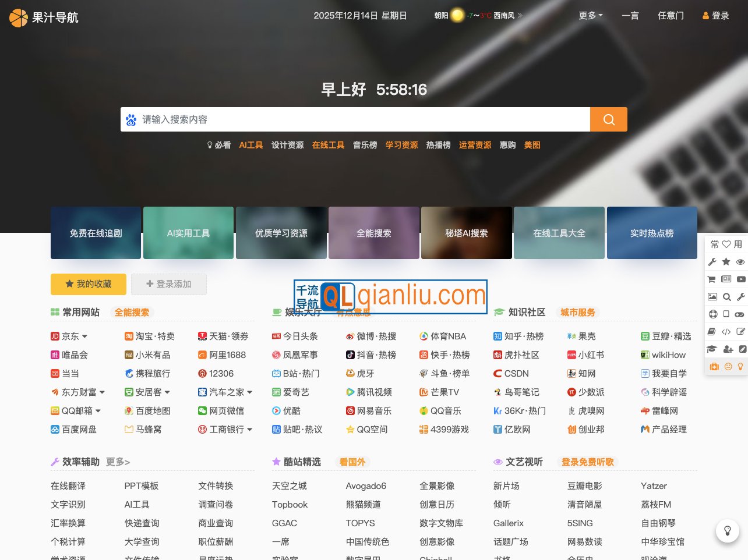748x560 pixels.
Task: Click the graduation cap icon in the sidebar
Action: (x=712, y=348)
